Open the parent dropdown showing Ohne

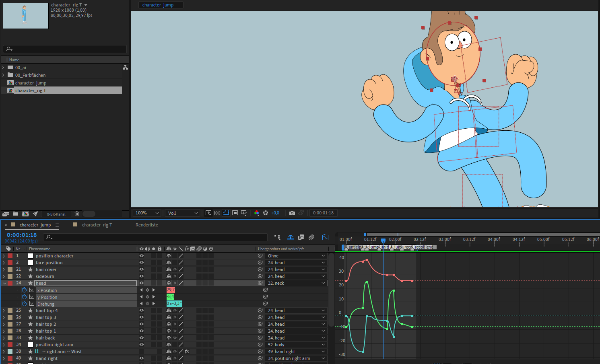click(296, 256)
